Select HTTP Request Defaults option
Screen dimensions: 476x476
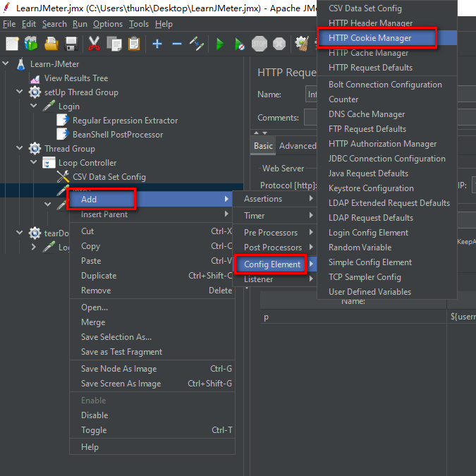coord(387,68)
